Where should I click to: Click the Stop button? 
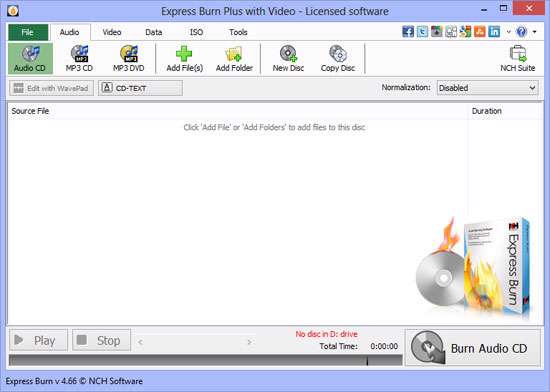pos(101,340)
